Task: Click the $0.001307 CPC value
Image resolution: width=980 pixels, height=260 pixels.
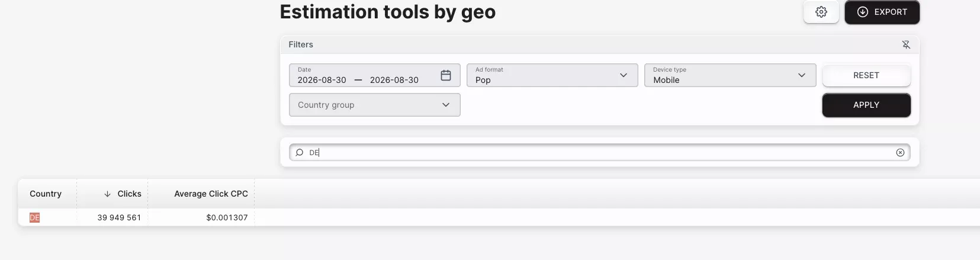Action: pyautogui.click(x=227, y=217)
